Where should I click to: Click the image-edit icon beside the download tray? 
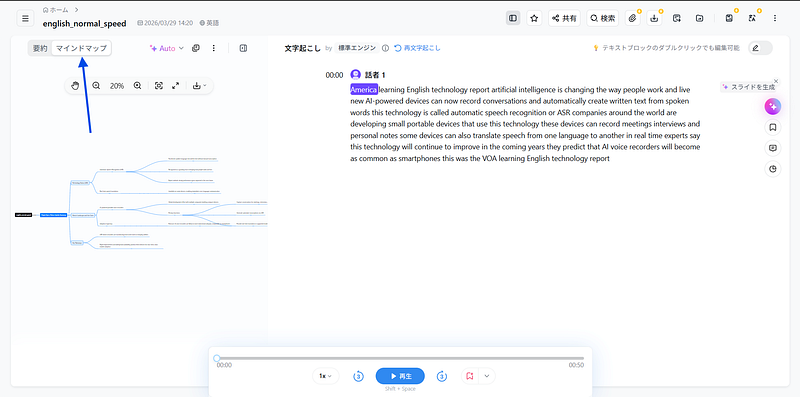tap(677, 18)
